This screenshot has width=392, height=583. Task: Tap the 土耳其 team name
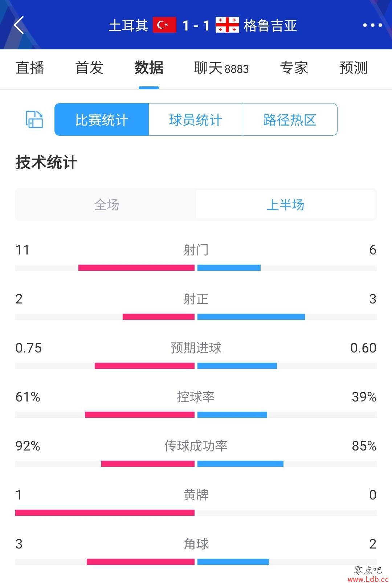point(128,25)
